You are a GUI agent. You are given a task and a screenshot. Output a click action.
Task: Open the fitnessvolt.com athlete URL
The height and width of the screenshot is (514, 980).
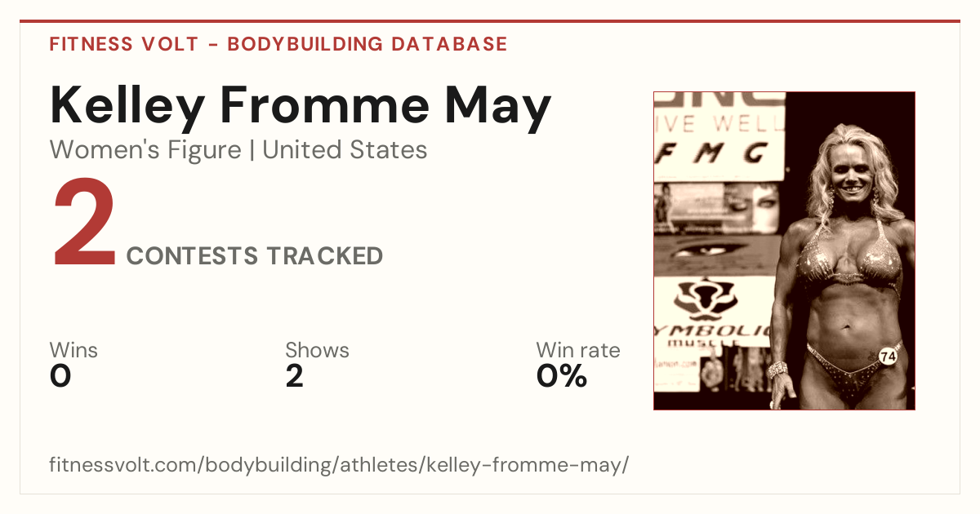[x=340, y=466]
